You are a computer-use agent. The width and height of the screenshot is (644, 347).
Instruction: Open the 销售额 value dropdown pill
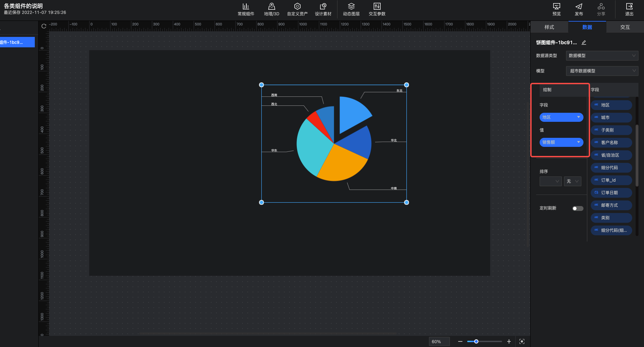pos(561,142)
